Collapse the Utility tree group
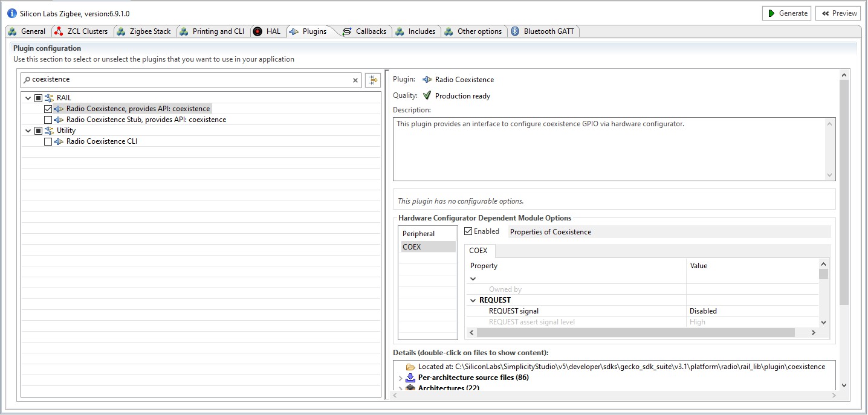Image resolution: width=868 pixels, height=415 pixels. (28, 130)
